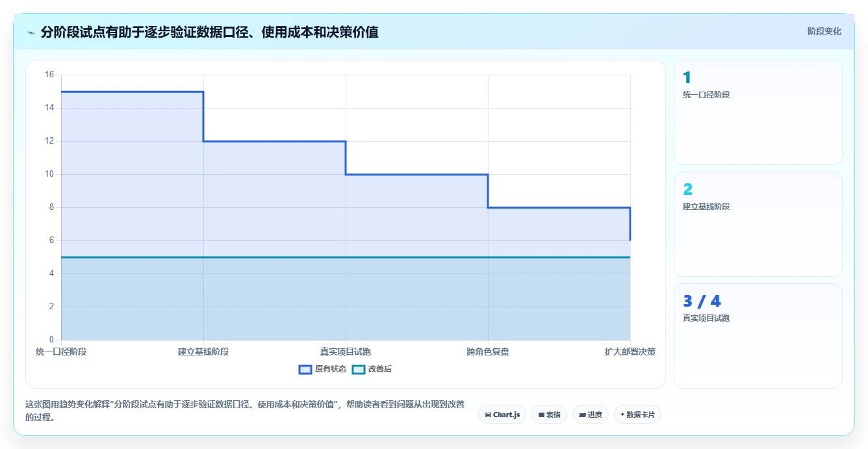Click the 原有状态 blue legend swatch
The height and width of the screenshot is (449, 868).
305,369
